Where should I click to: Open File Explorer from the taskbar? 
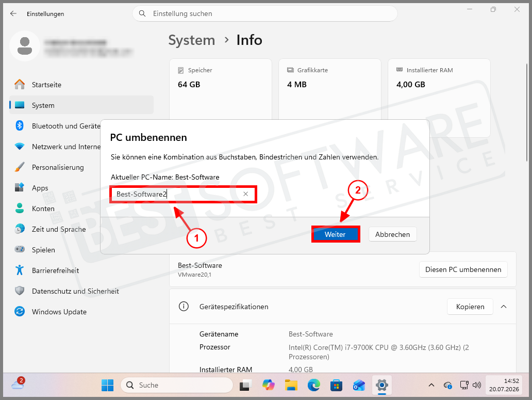coord(291,385)
